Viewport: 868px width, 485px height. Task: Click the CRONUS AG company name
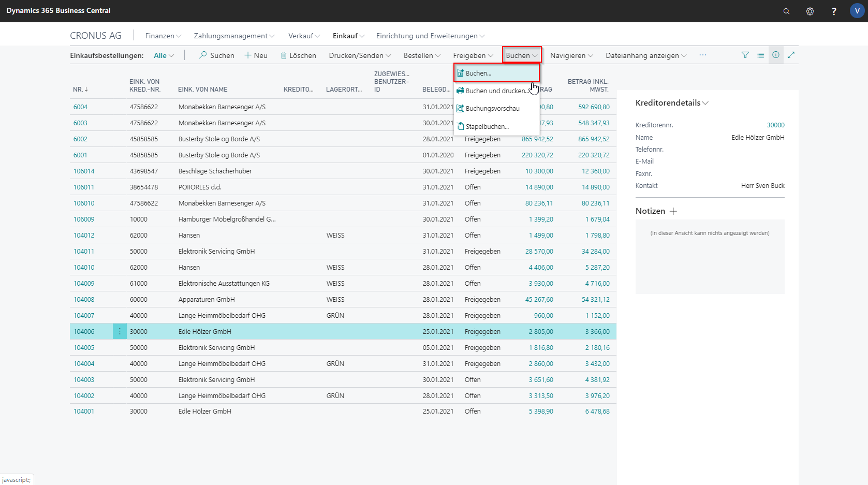point(96,36)
